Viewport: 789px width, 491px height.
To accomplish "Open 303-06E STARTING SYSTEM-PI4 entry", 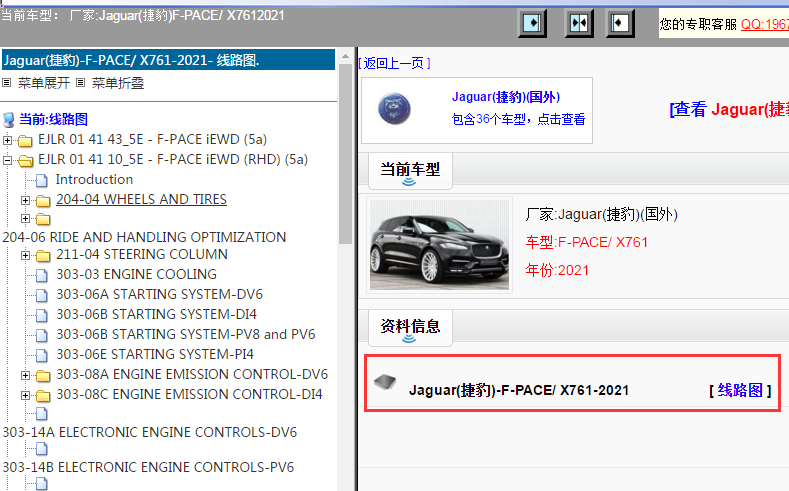I will click(x=155, y=355).
